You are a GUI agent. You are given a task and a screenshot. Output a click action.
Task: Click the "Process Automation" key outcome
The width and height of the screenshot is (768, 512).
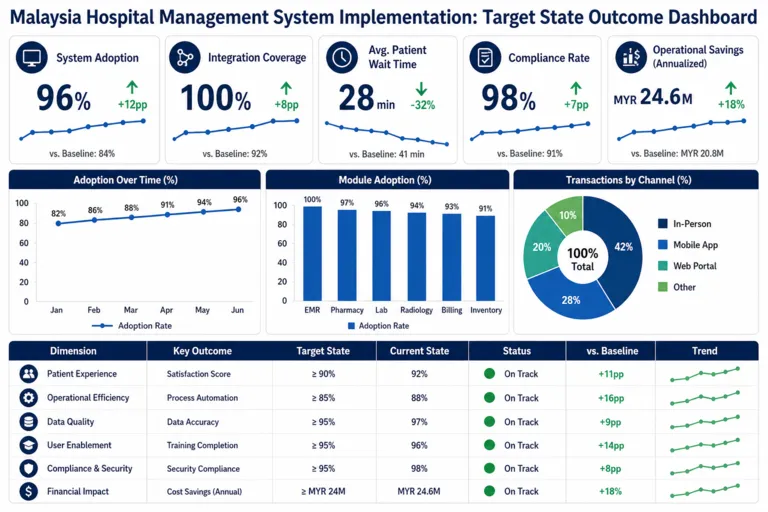coord(202,398)
